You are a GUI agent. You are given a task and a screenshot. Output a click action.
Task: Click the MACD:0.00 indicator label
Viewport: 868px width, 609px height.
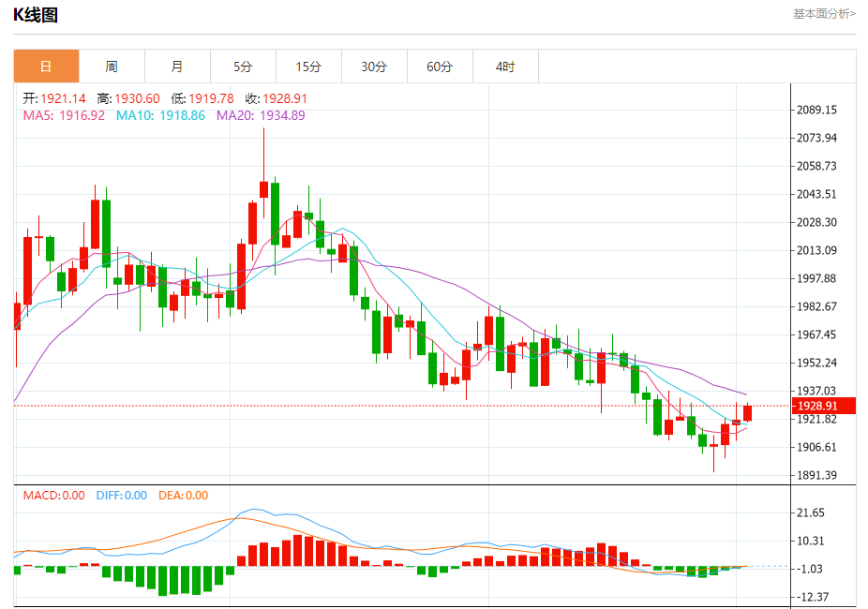53,496
